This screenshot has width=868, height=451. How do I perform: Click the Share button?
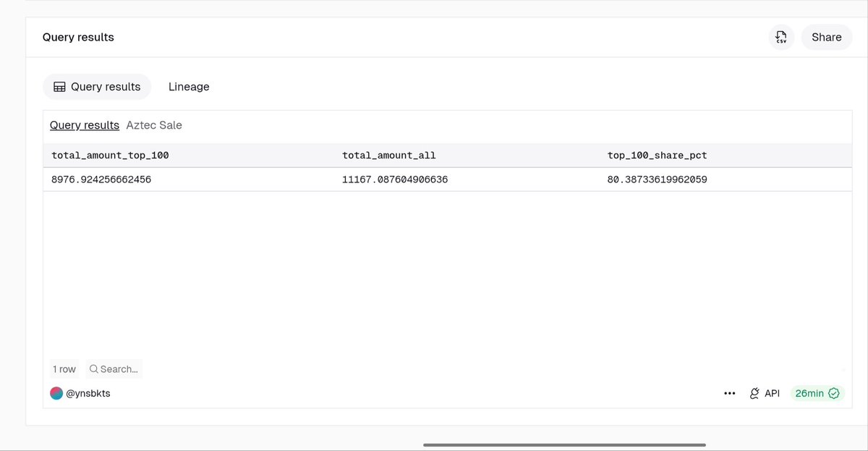827,37
